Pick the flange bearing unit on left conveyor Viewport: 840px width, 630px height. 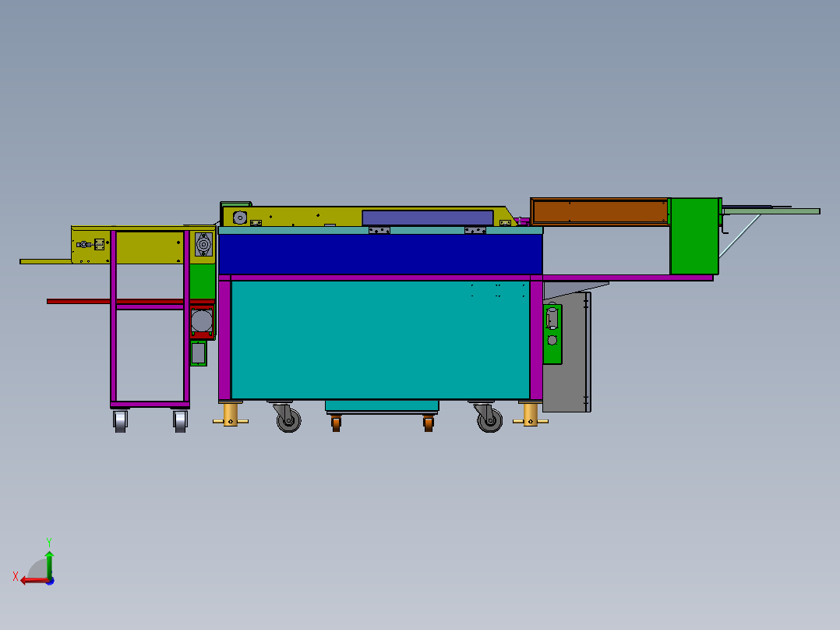[203, 245]
